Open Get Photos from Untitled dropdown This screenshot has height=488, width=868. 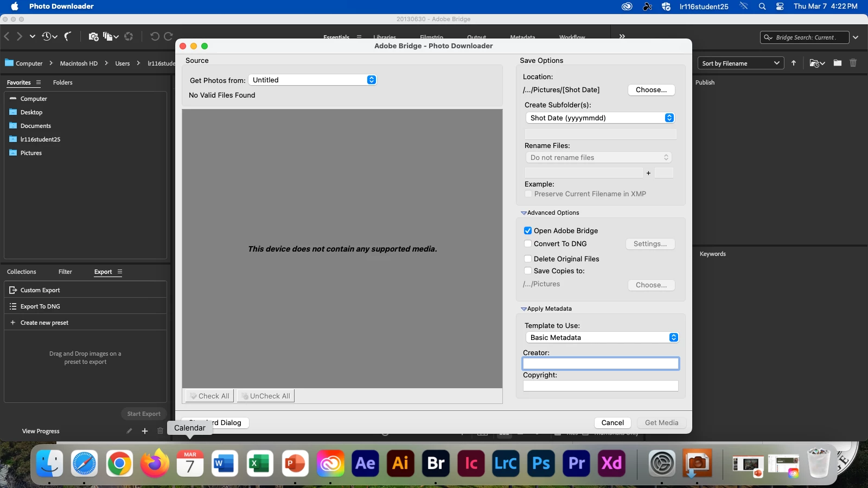pos(312,80)
